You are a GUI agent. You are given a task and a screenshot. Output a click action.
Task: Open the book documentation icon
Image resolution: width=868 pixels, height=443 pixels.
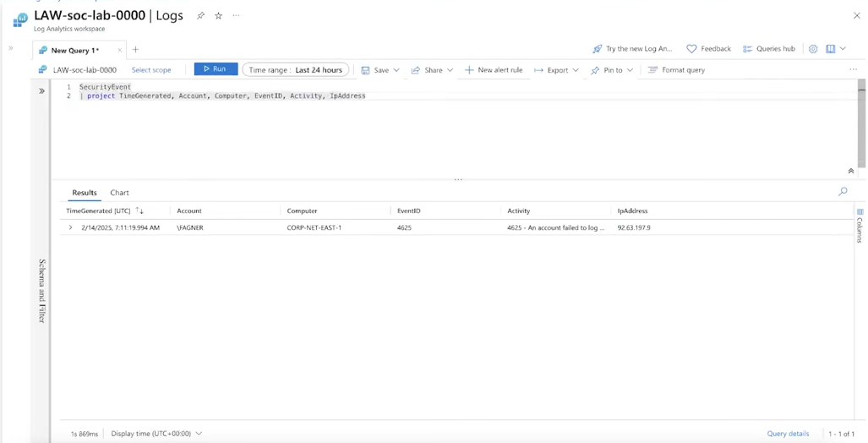pyautogui.click(x=830, y=49)
